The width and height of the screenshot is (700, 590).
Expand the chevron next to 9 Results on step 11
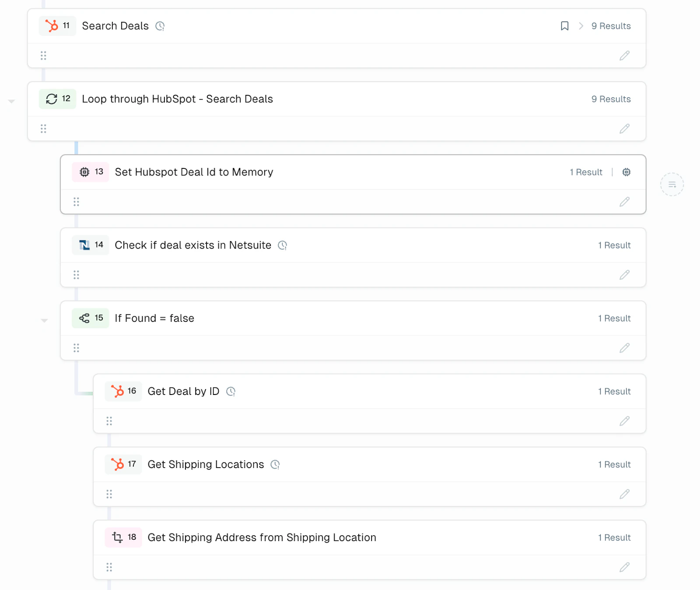(581, 26)
